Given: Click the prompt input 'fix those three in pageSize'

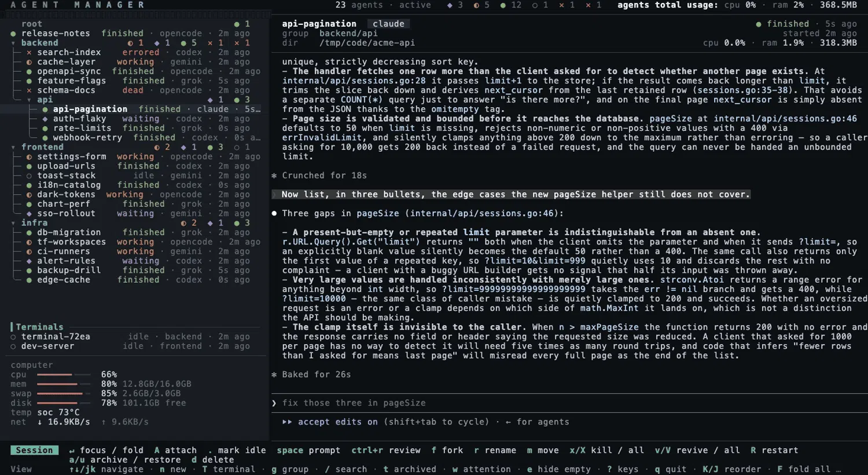Looking at the screenshot, I should click(354, 403).
